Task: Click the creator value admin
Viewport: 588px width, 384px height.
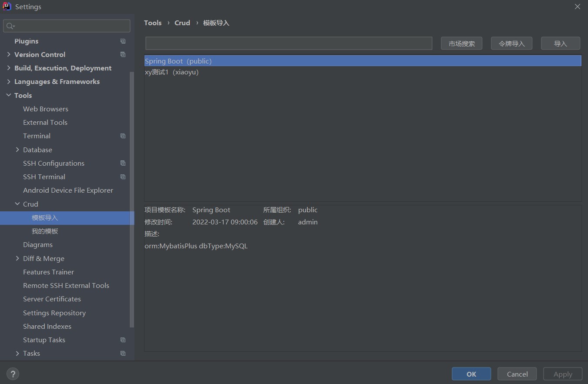Action: tap(308, 222)
